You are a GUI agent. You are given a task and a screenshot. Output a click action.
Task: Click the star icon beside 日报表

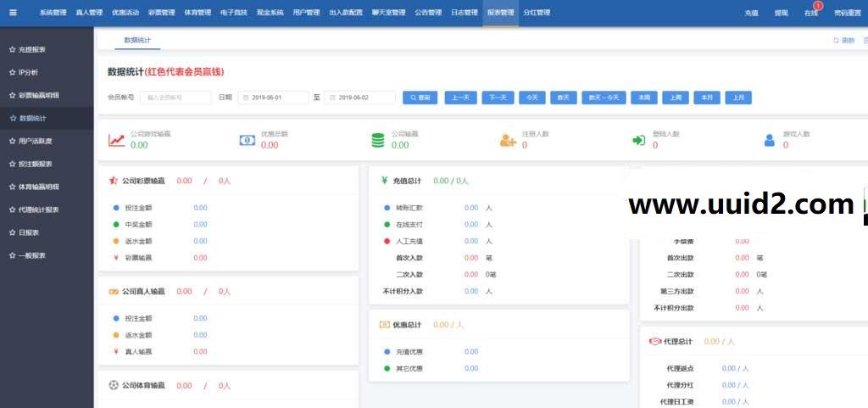(12, 232)
